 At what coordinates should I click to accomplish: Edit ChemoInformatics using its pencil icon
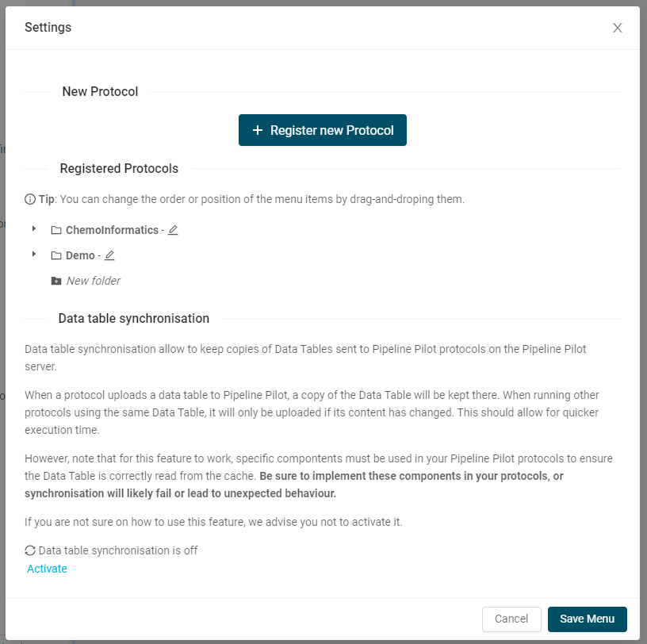[x=173, y=230]
